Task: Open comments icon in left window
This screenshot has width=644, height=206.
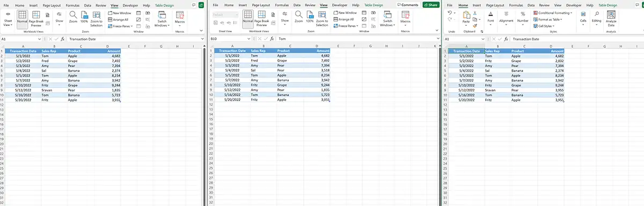Action: (194, 5)
